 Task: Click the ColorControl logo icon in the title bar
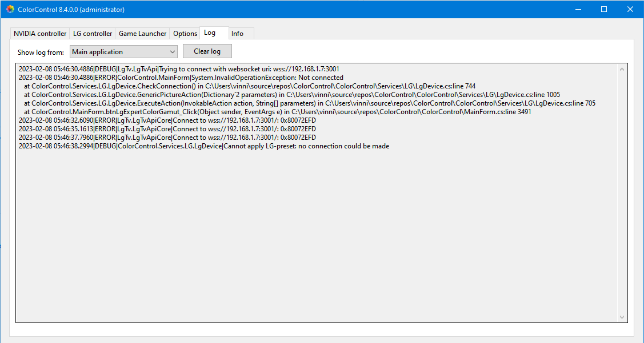coord(10,9)
